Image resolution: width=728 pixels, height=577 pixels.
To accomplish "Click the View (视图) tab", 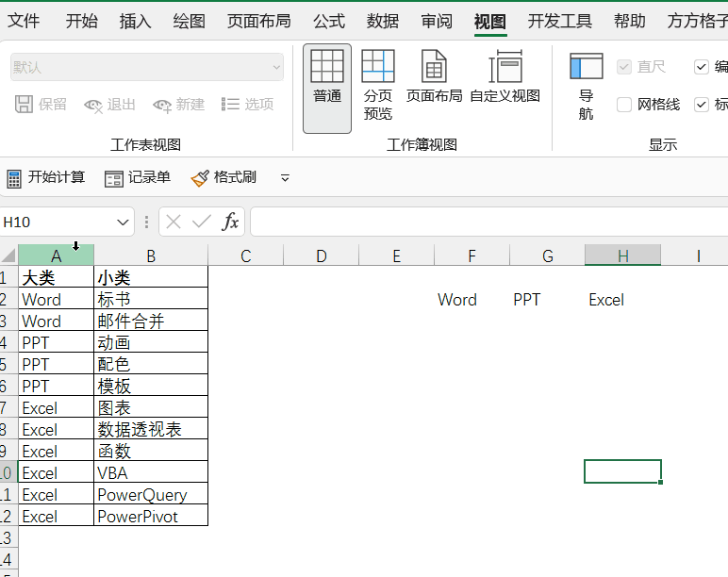I will (x=490, y=21).
